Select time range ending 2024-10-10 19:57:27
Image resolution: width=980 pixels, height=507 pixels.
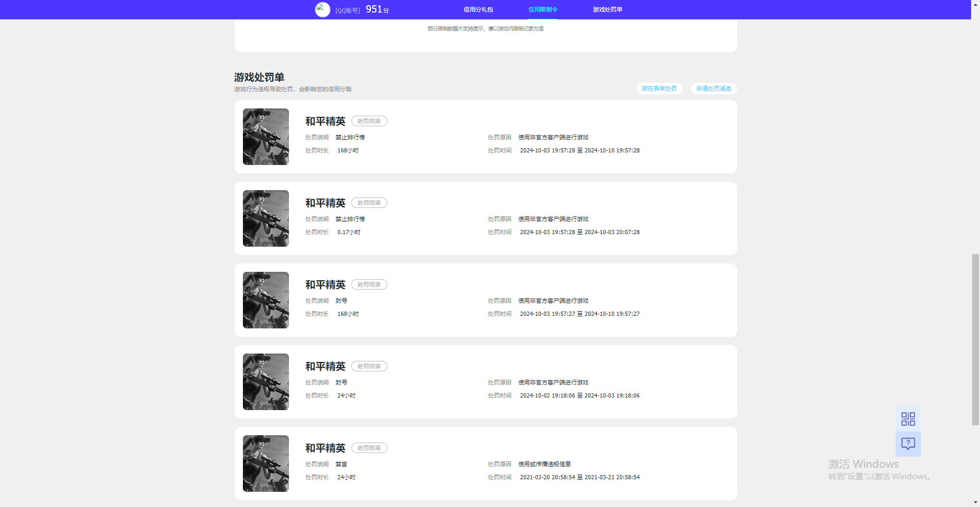[x=580, y=314]
